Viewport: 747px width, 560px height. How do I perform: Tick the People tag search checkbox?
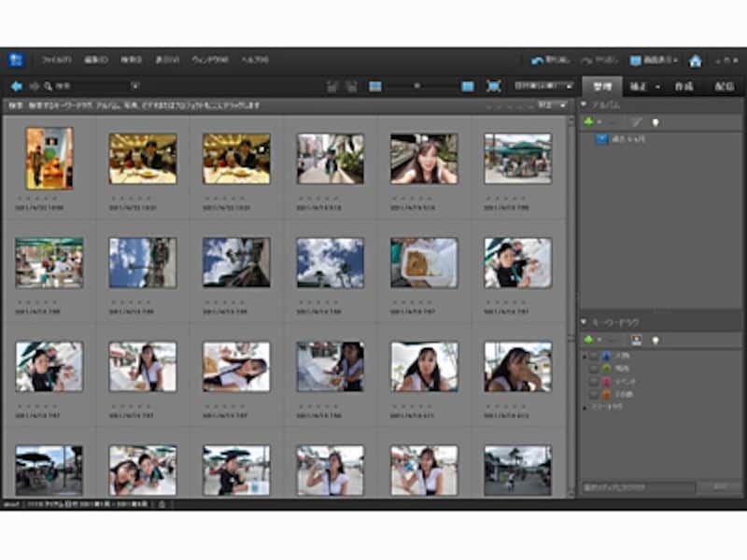594,356
